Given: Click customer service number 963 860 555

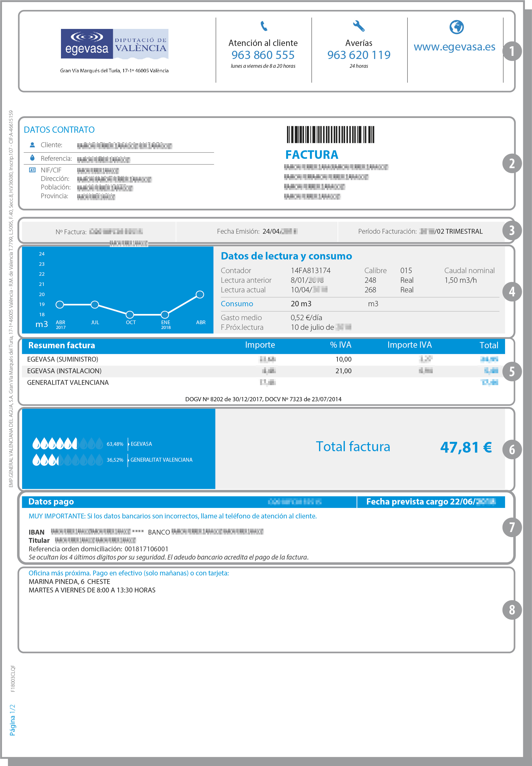Looking at the screenshot, I should pos(263,55).
